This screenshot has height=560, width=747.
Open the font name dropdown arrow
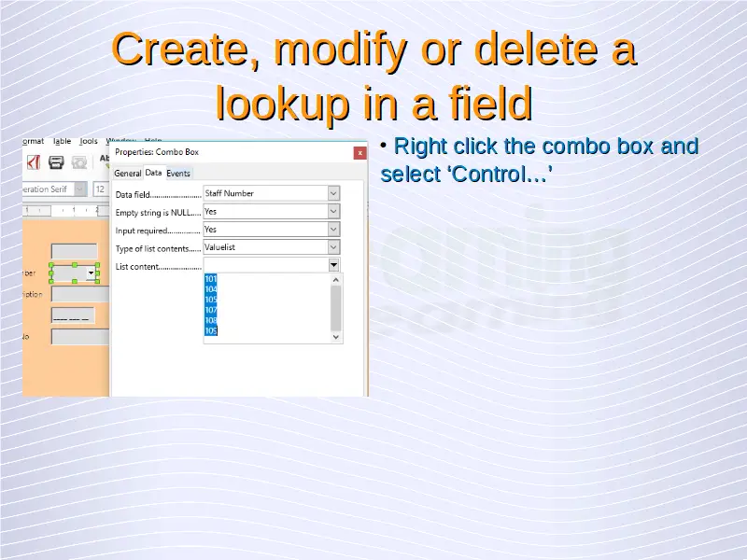[80, 189]
